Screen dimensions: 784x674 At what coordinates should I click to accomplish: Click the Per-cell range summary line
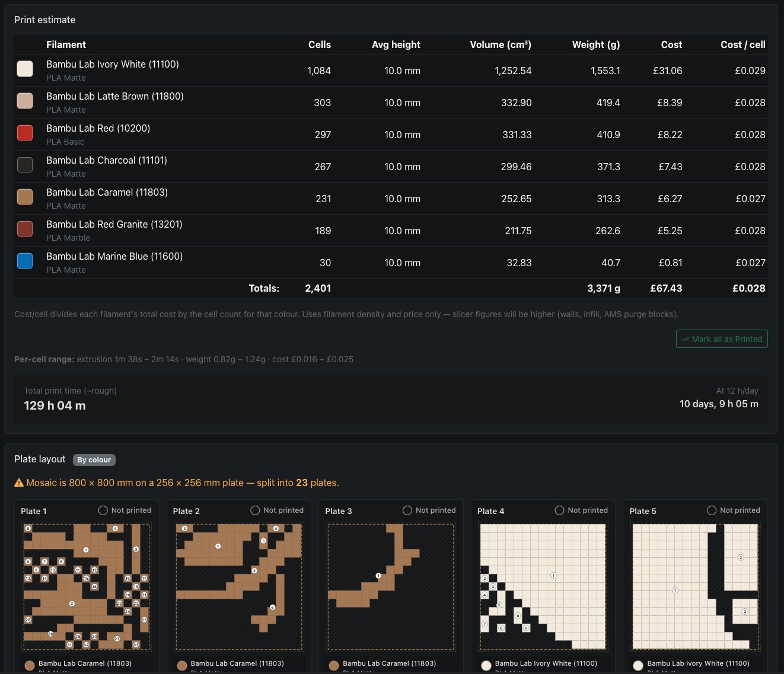(184, 359)
